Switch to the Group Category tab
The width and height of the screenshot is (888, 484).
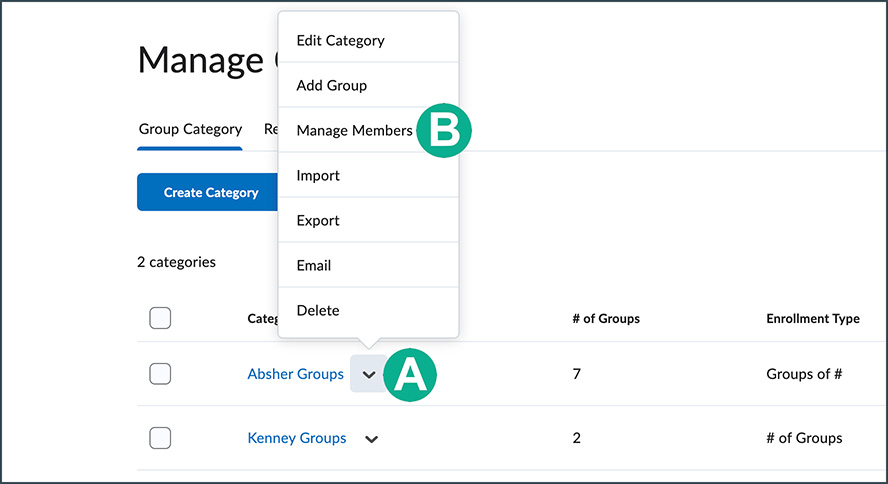pyautogui.click(x=190, y=129)
